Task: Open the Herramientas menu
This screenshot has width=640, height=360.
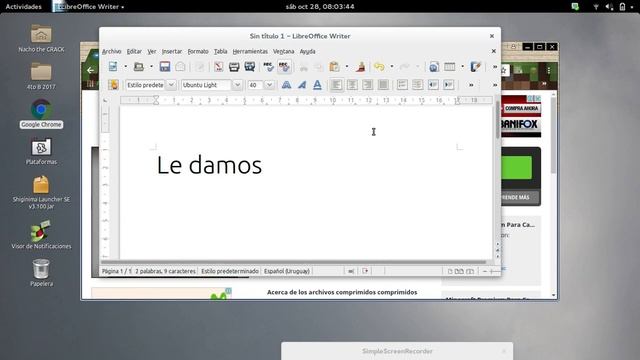Action: tap(250, 51)
